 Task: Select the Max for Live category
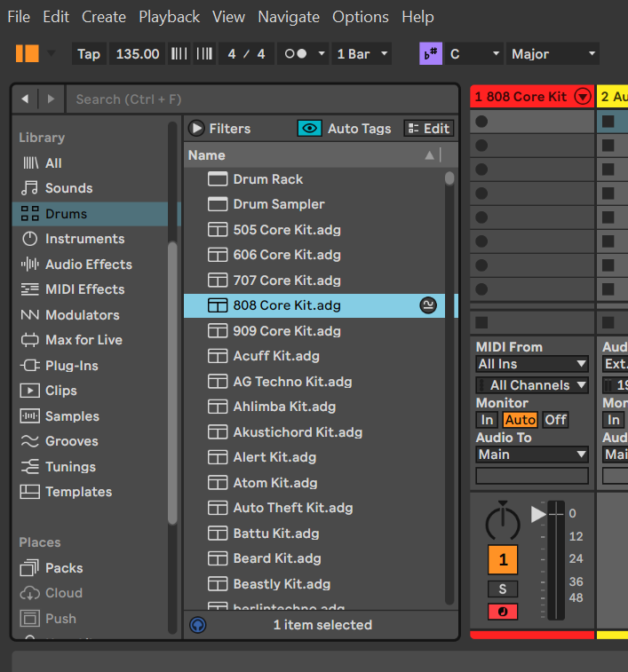pyautogui.click(x=90, y=340)
